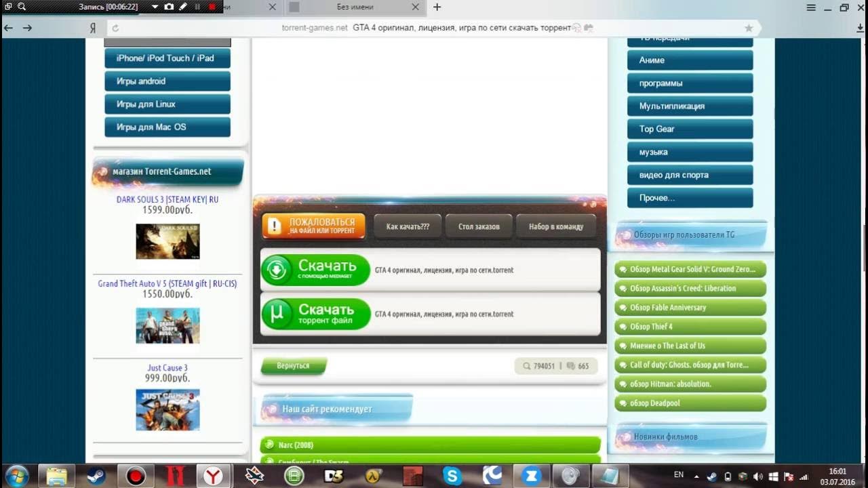Click the 'Вернуться' button
The width and height of the screenshot is (868, 488).
[x=294, y=366]
